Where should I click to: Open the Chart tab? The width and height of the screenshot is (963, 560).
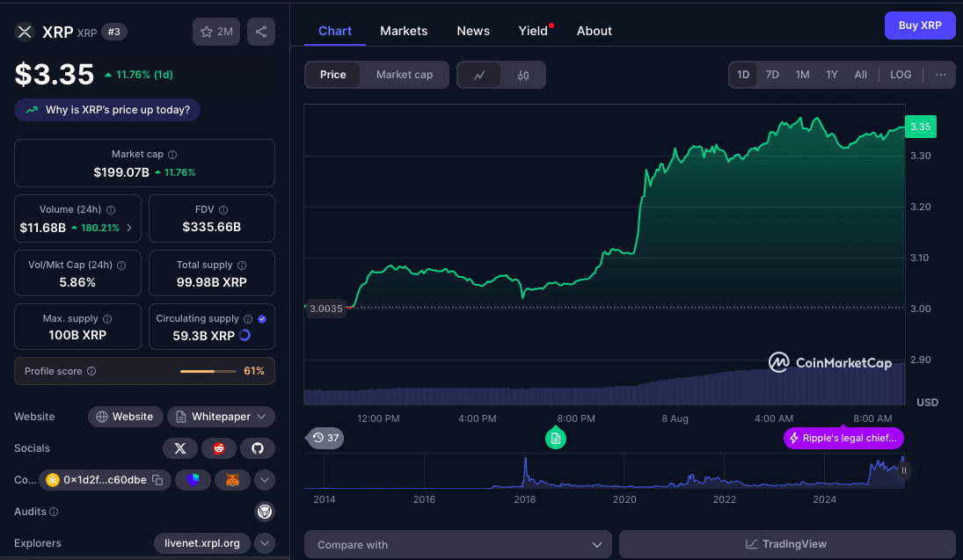pos(335,31)
